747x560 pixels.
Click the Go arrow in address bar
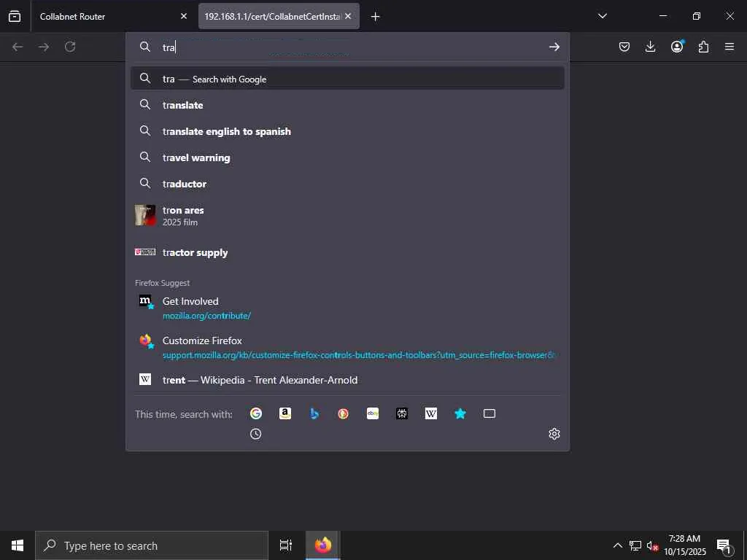[x=554, y=47]
